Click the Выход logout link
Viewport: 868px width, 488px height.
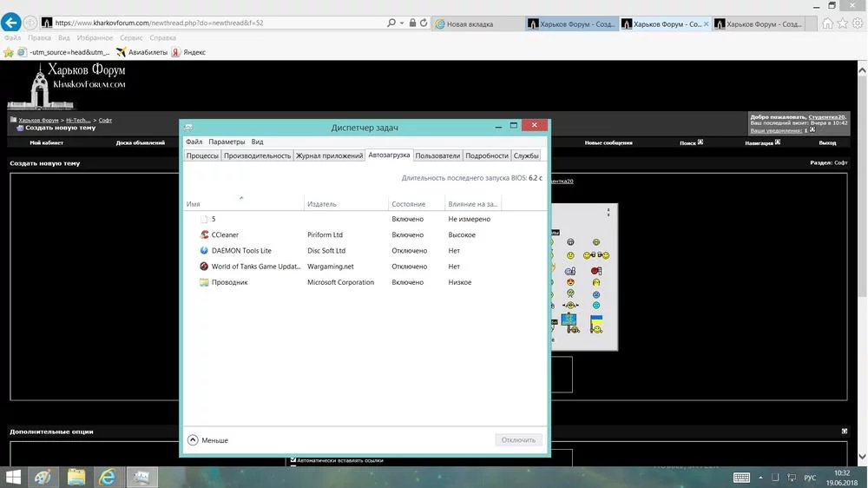827,143
